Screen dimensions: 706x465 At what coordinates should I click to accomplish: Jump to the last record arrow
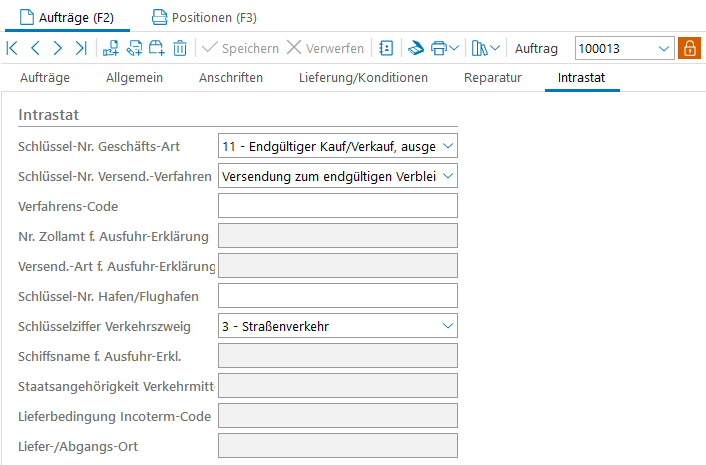81,48
